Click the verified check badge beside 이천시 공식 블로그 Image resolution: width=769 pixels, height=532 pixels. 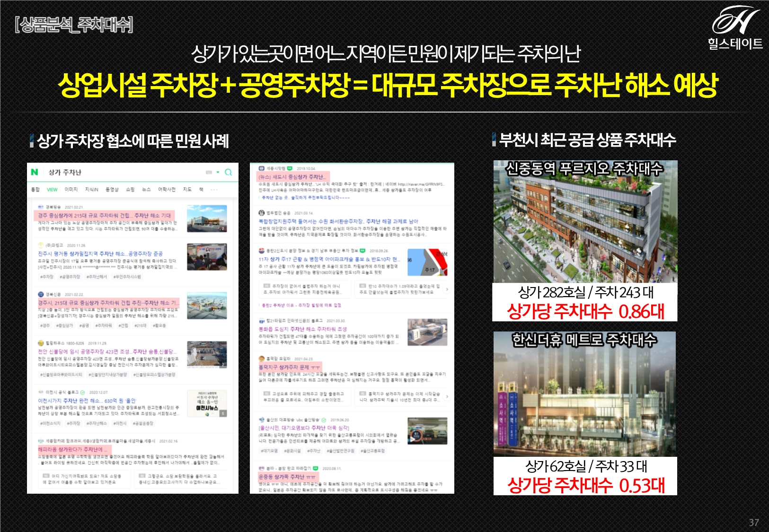[x=83, y=392]
